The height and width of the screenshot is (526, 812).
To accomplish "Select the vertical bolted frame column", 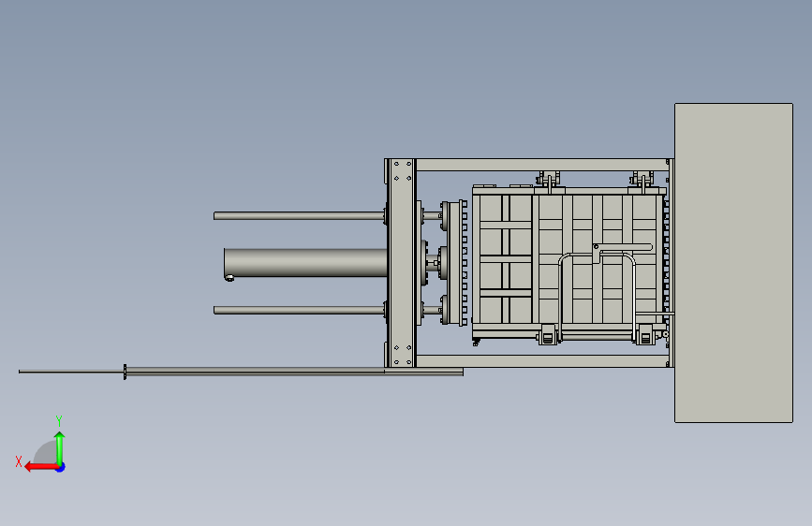I will pyautogui.click(x=402, y=263).
